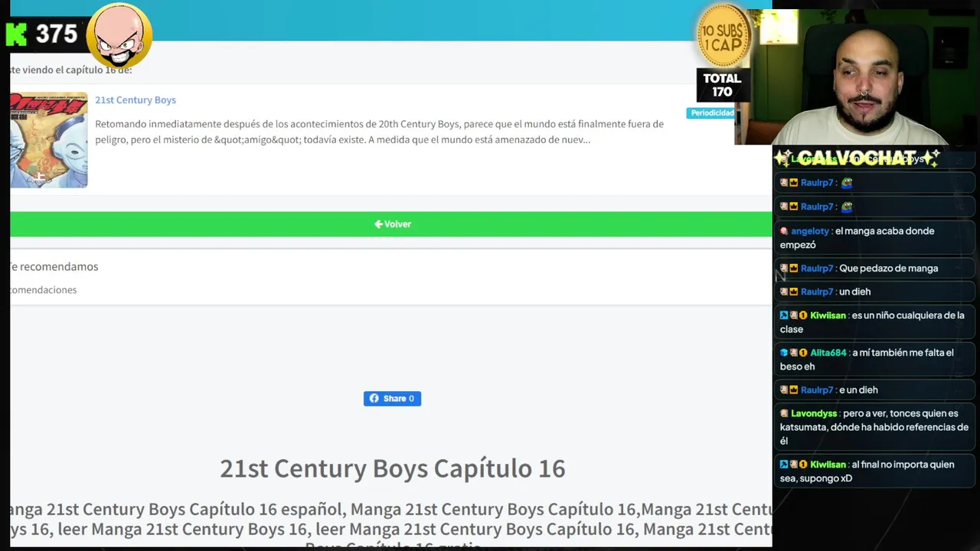Click the 375 viewer count
Viewport: 980px width, 551px height.
[56, 34]
